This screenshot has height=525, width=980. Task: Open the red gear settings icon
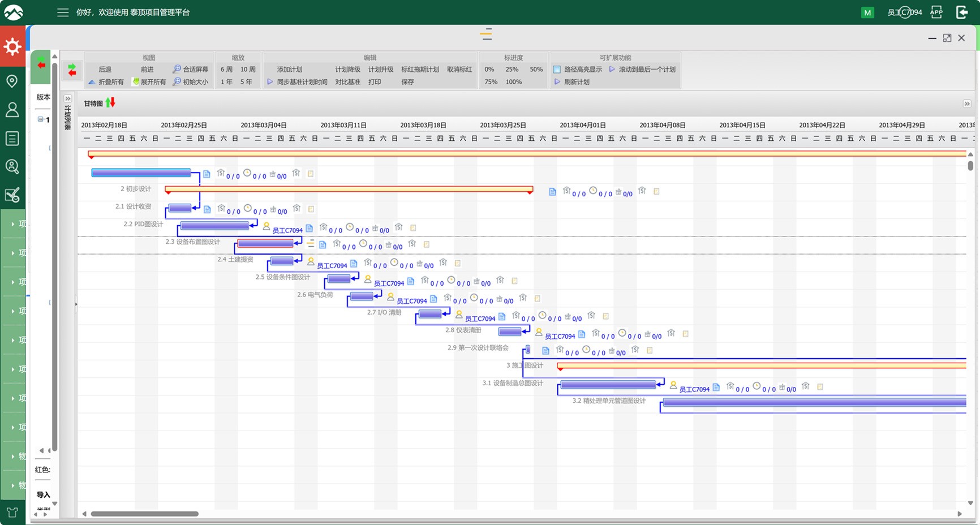12,46
